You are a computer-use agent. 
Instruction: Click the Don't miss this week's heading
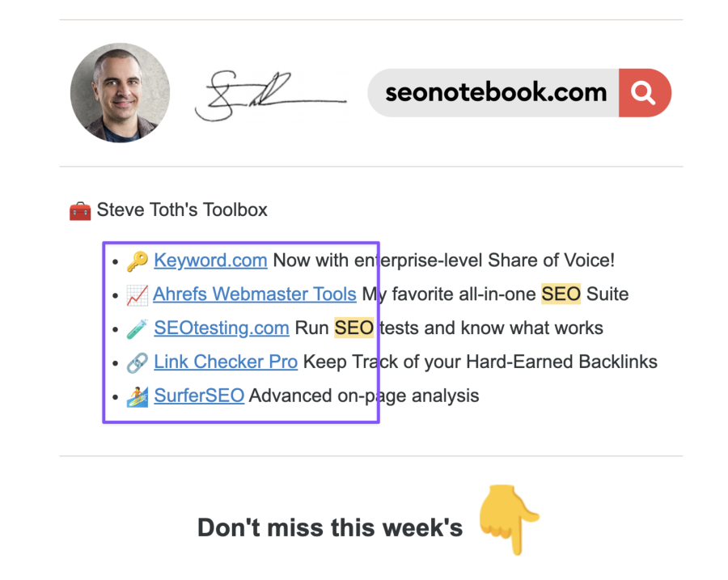point(330,528)
